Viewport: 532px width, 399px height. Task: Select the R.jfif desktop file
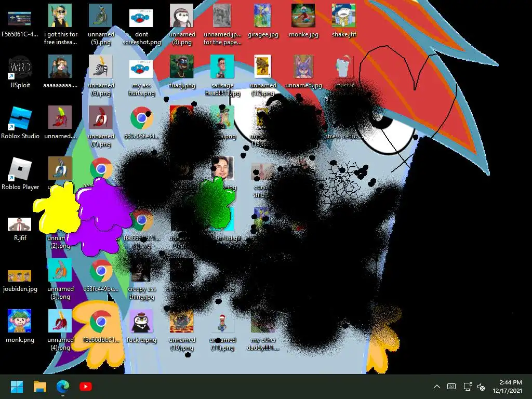point(20,229)
